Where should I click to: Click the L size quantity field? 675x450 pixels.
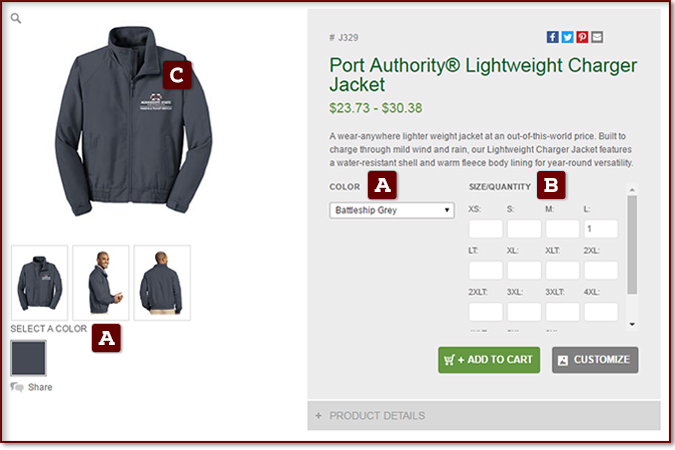coord(601,229)
